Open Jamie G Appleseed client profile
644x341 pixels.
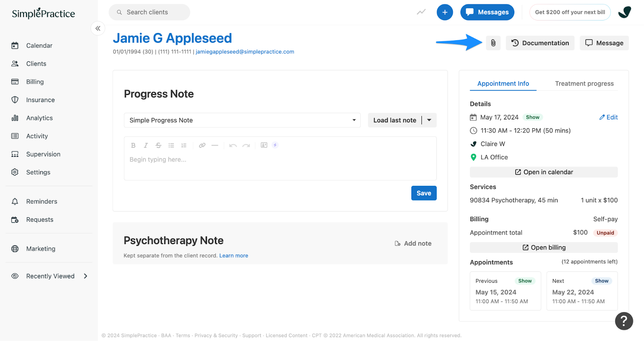pyautogui.click(x=172, y=38)
